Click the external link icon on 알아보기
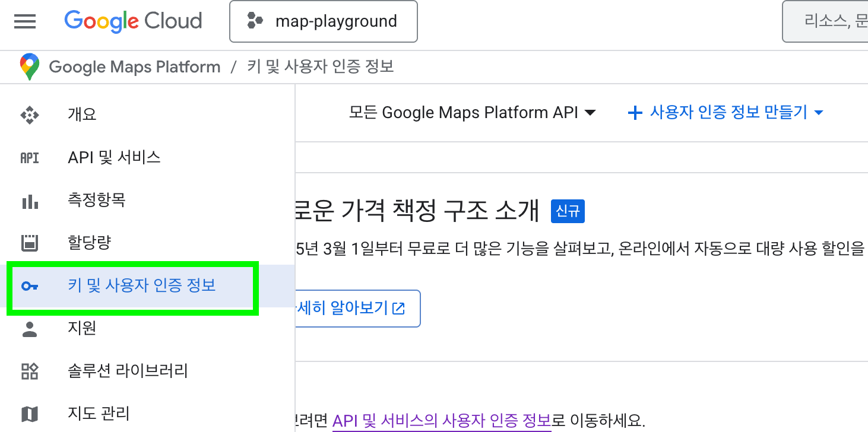This screenshot has height=432, width=868. 400,309
